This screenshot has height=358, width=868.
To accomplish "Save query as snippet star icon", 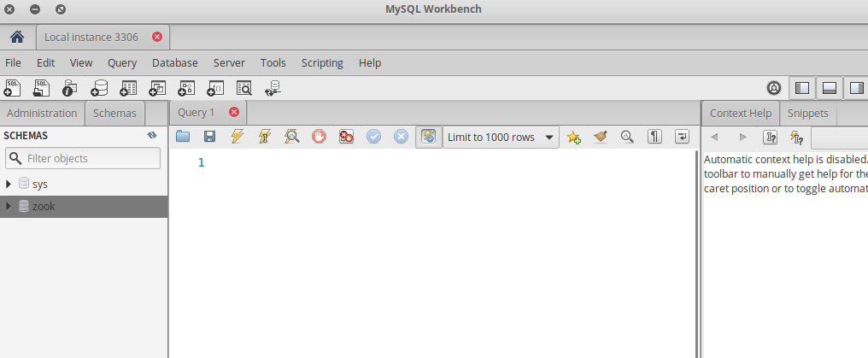I will click(x=573, y=138).
